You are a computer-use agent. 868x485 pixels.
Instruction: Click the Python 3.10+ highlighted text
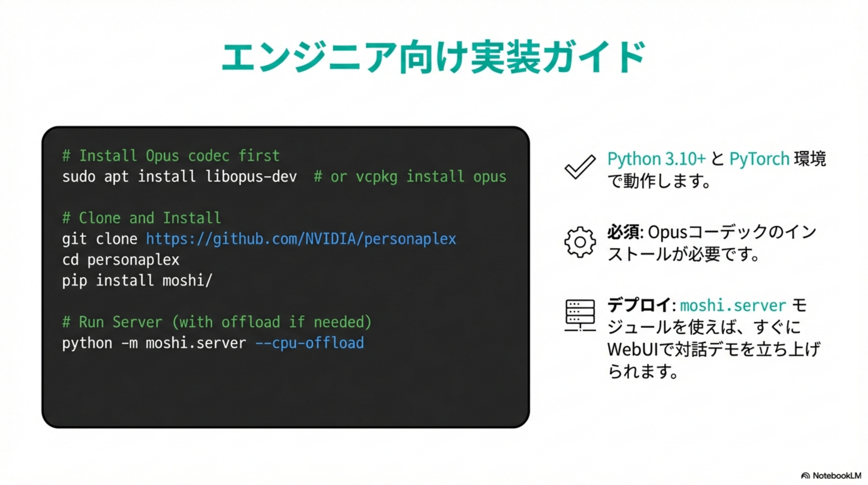(656, 159)
